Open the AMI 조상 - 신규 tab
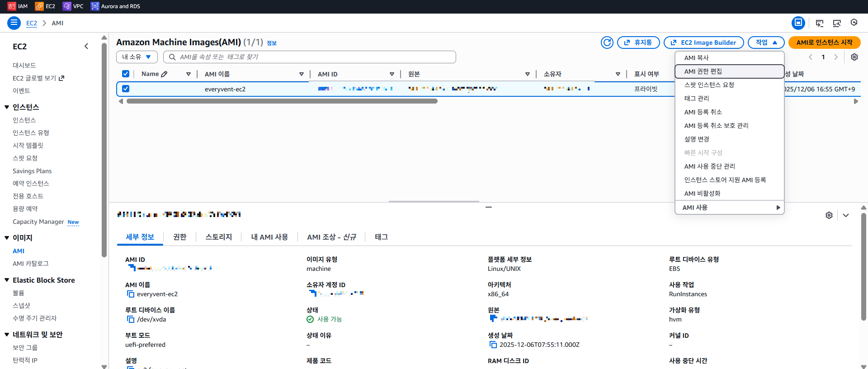 point(331,237)
